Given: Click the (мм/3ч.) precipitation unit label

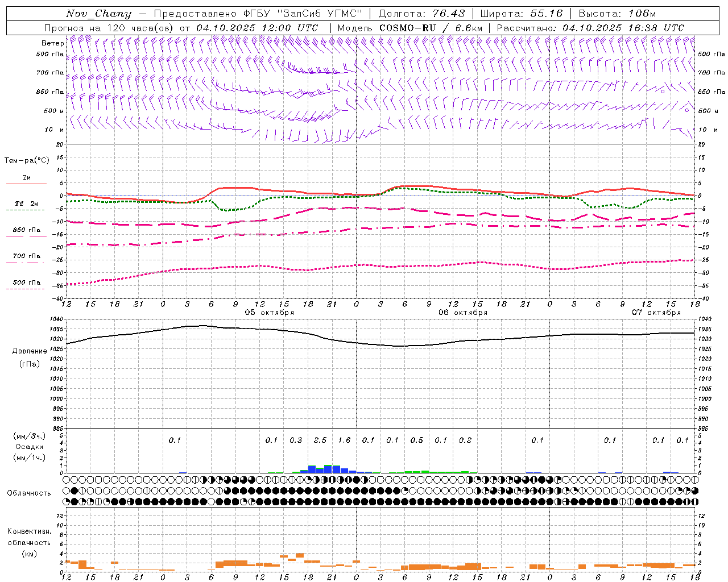Looking at the screenshot, I should (30, 436).
